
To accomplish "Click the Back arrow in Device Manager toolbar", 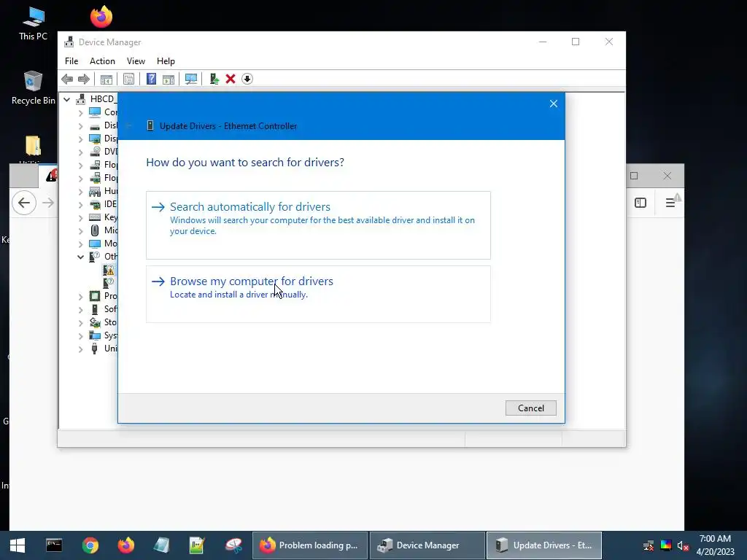I will tap(67, 79).
